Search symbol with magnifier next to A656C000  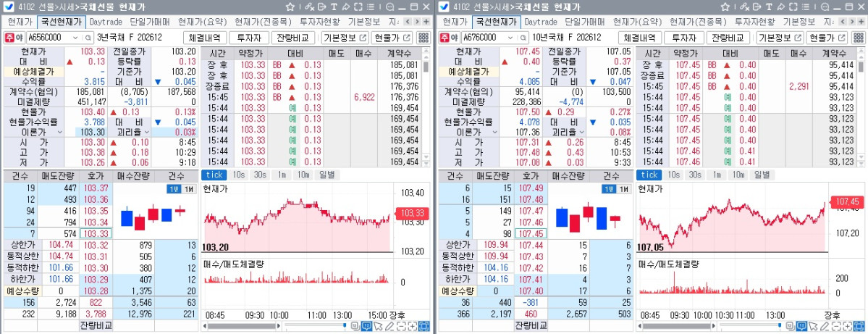[x=88, y=38]
